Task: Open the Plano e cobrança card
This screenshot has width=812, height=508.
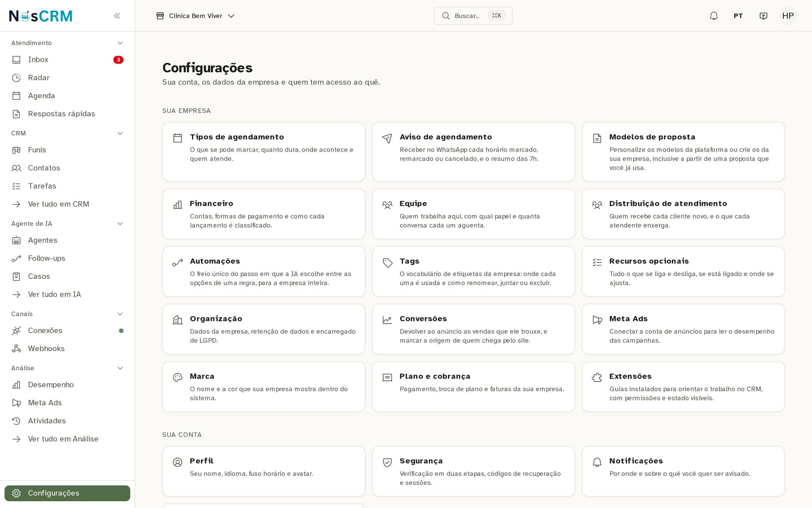Action: (x=473, y=386)
